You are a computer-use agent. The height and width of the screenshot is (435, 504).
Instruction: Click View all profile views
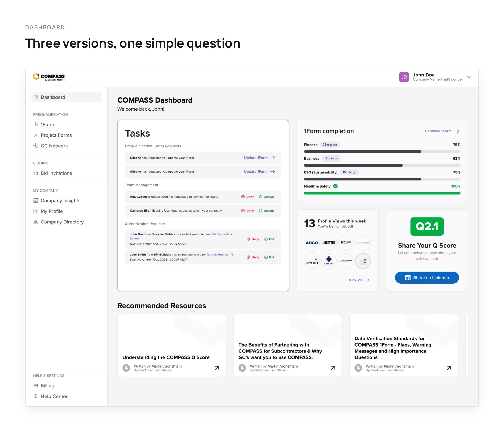click(359, 280)
